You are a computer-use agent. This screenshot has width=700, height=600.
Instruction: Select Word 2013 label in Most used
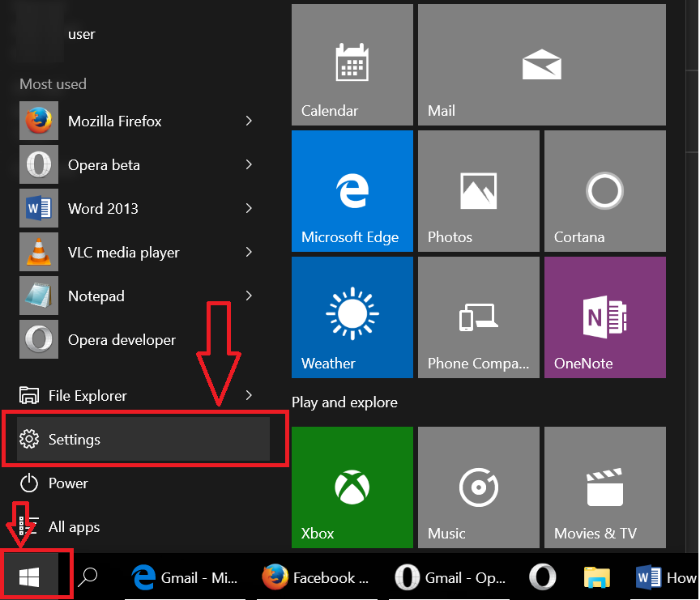click(103, 208)
